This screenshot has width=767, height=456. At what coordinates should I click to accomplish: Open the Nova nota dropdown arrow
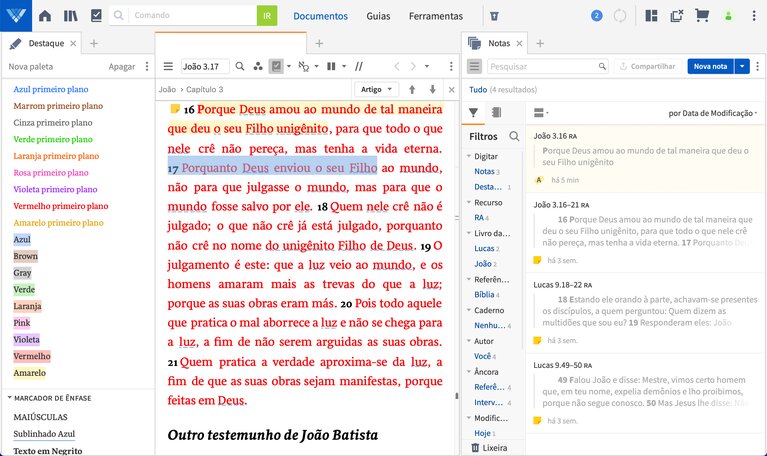(x=742, y=66)
